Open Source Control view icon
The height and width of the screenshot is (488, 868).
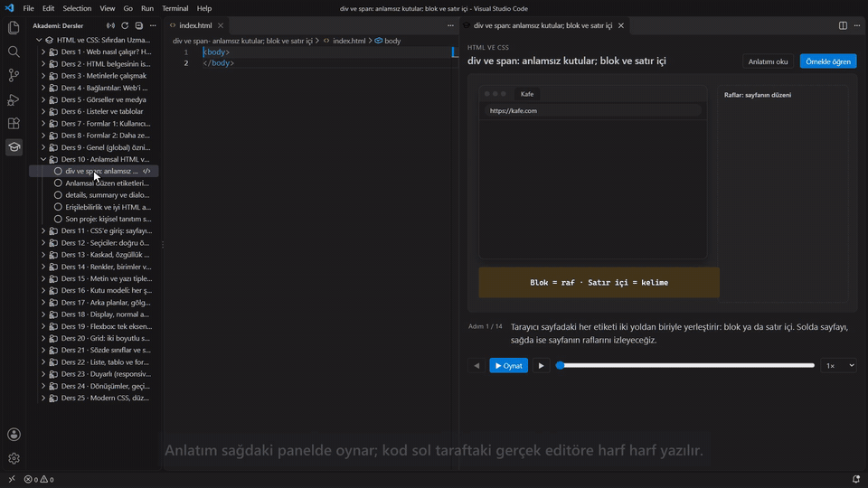[14, 75]
